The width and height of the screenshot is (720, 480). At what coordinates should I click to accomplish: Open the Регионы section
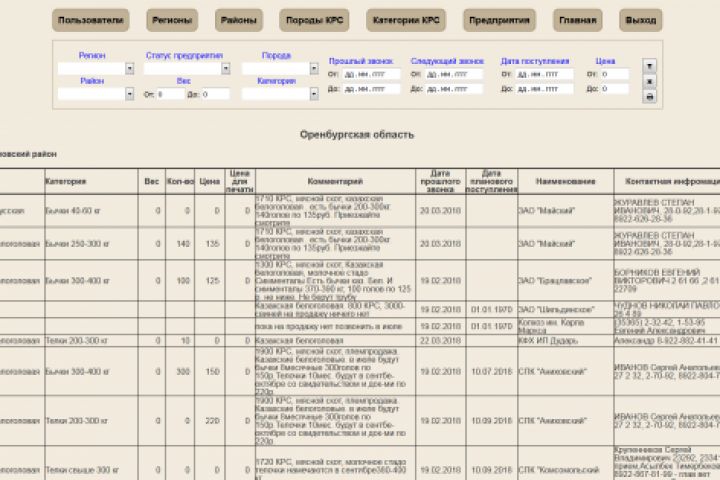pyautogui.click(x=172, y=20)
